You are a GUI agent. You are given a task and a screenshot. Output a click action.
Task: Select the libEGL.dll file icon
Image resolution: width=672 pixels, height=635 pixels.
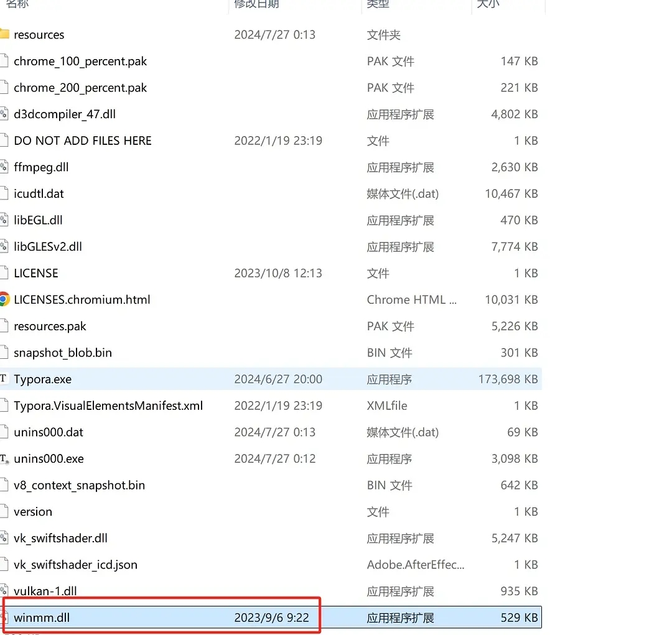click(x=4, y=220)
